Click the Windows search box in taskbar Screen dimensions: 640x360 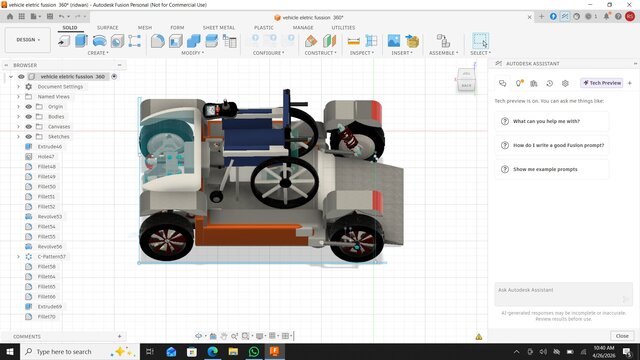click(80, 351)
